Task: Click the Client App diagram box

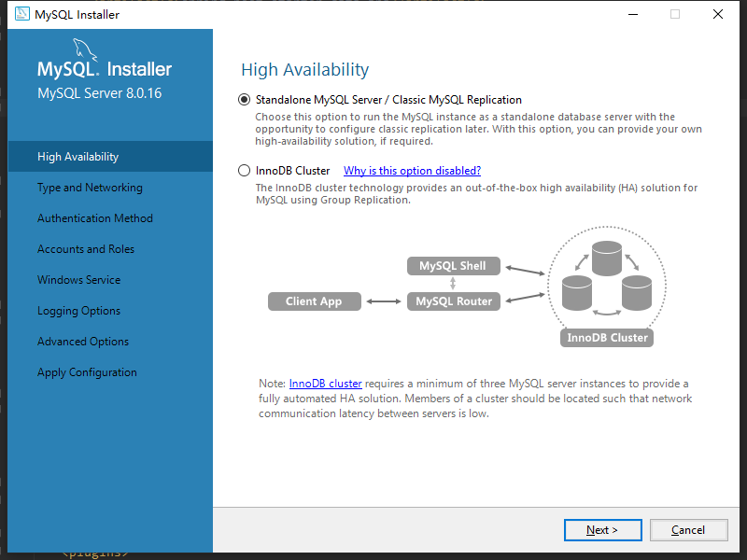Action: click(x=315, y=301)
